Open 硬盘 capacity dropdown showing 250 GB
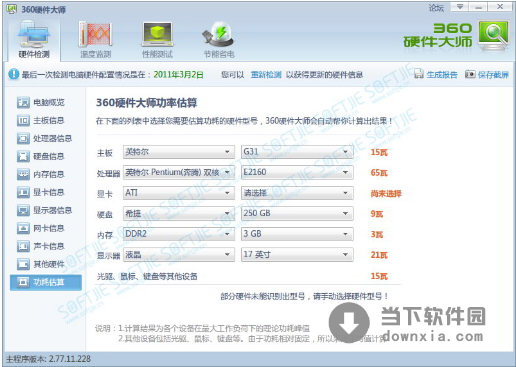This screenshot has width=516, height=367. click(297, 213)
